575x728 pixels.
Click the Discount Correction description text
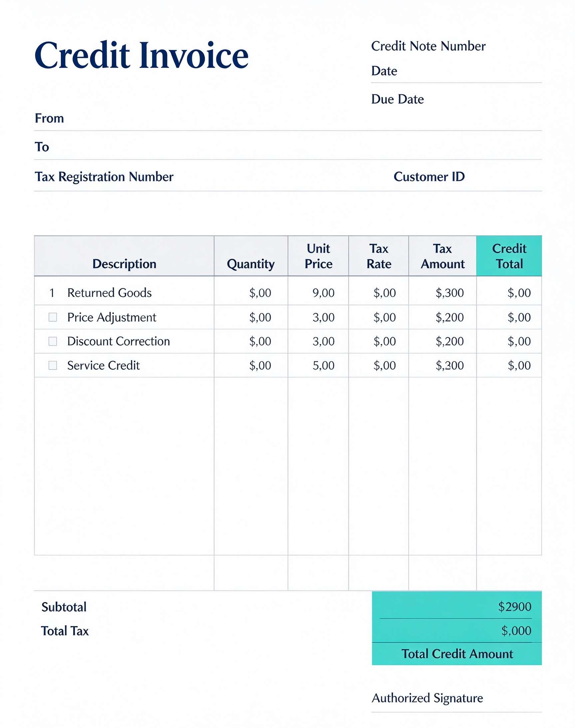pyautogui.click(x=118, y=341)
